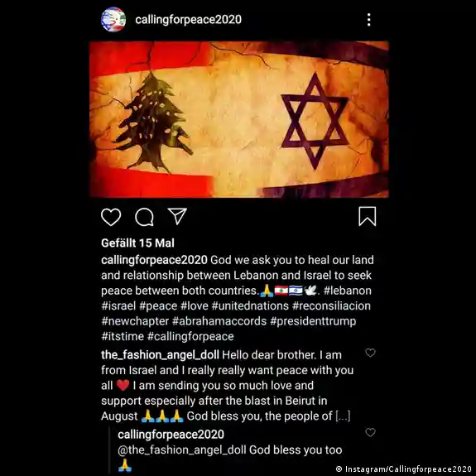
Task: Open comments via speech bubble icon
Action: [x=144, y=217]
